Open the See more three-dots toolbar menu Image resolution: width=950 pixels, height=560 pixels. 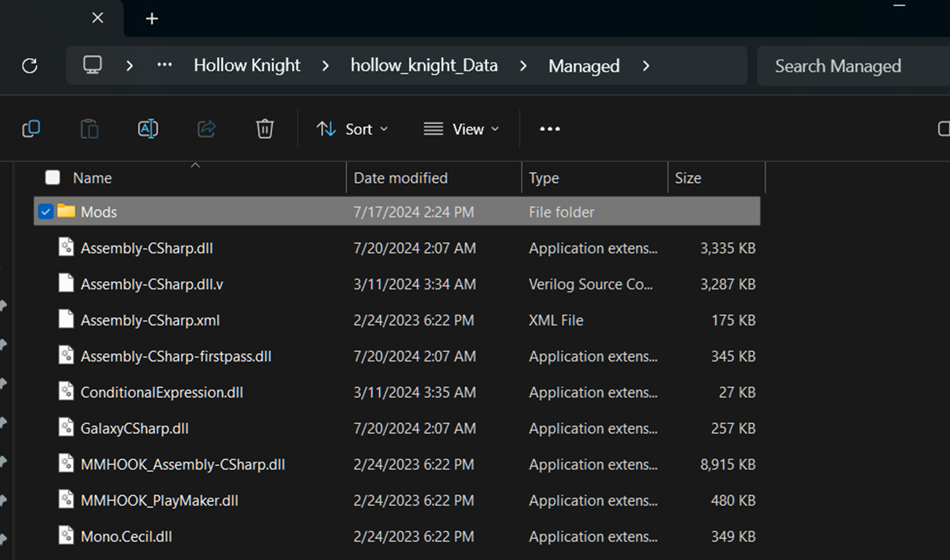(x=550, y=129)
